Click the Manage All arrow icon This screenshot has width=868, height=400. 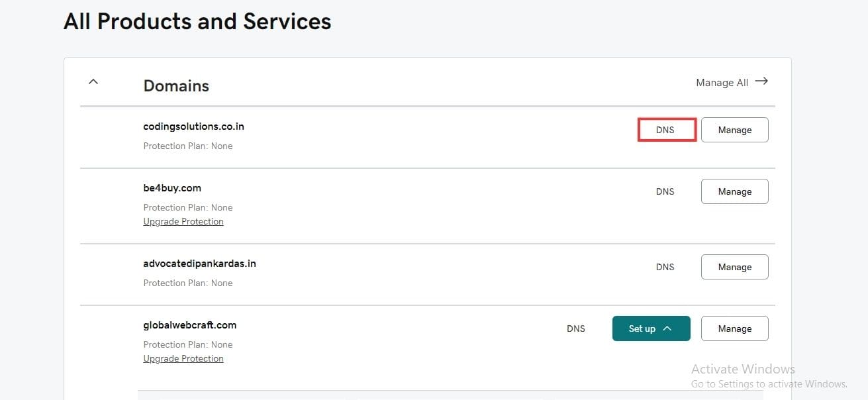(x=761, y=81)
